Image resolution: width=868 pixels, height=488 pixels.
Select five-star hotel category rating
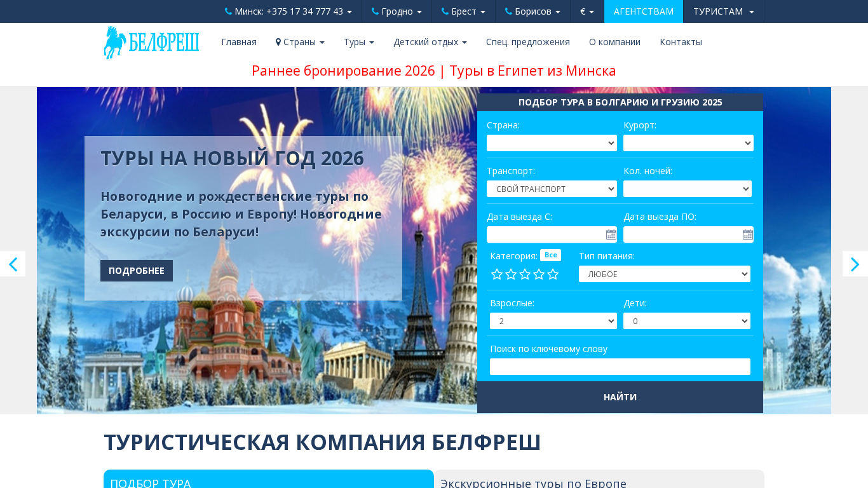click(553, 274)
